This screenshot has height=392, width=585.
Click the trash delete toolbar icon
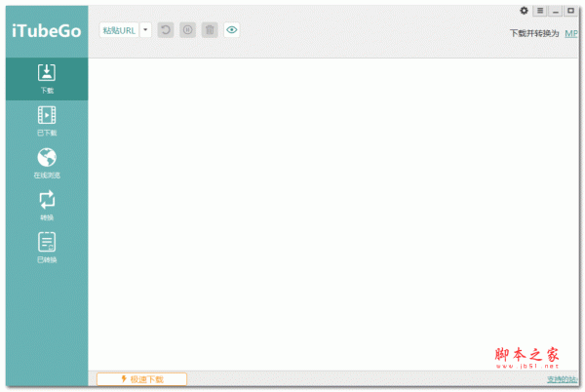tap(210, 30)
